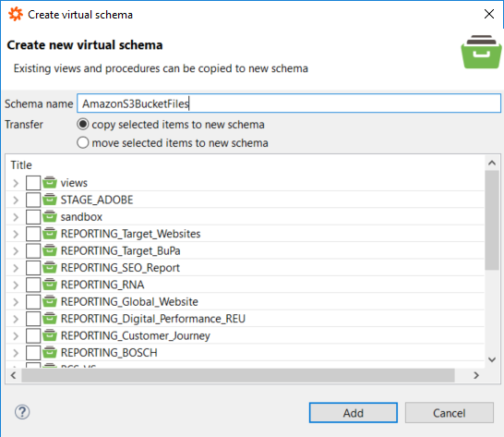Screen dimensions: 504x437
Task: Expand the REPORTING_Target_BuPa node
Action: (x=16, y=251)
